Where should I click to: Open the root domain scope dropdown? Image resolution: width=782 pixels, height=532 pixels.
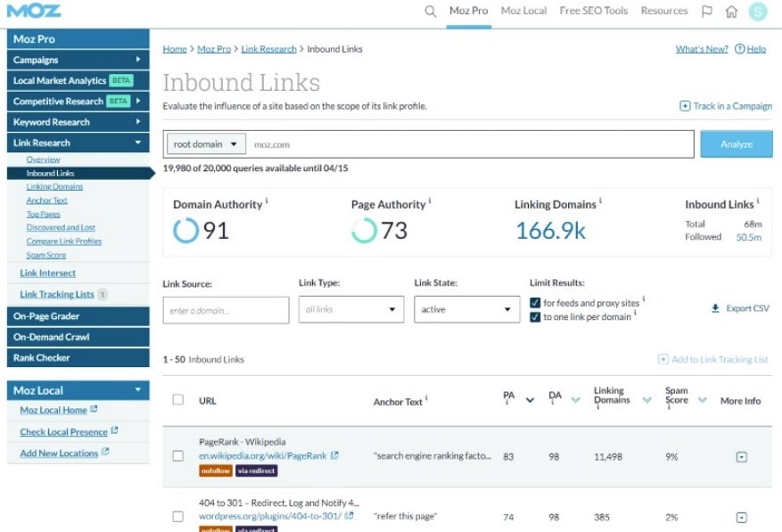(206, 144)
